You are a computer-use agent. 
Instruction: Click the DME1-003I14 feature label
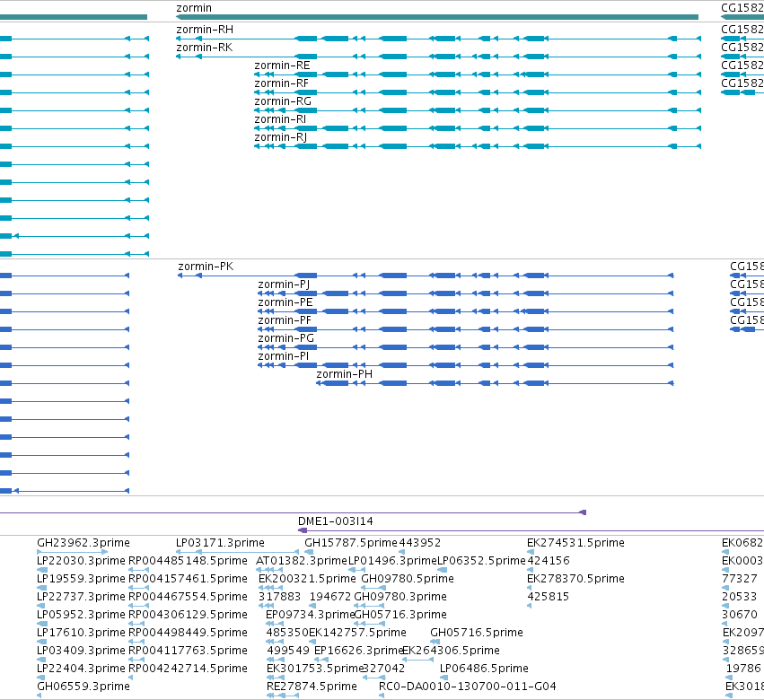point(336,521)
